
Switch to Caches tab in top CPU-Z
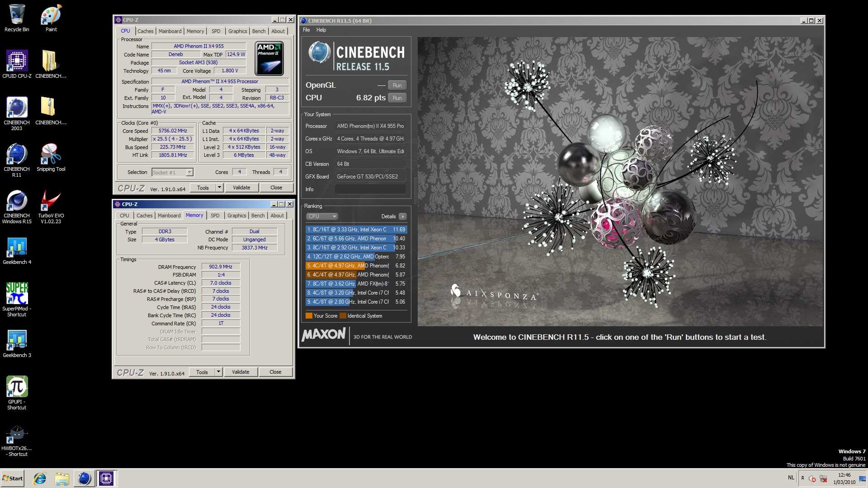[x=146, y=31]
